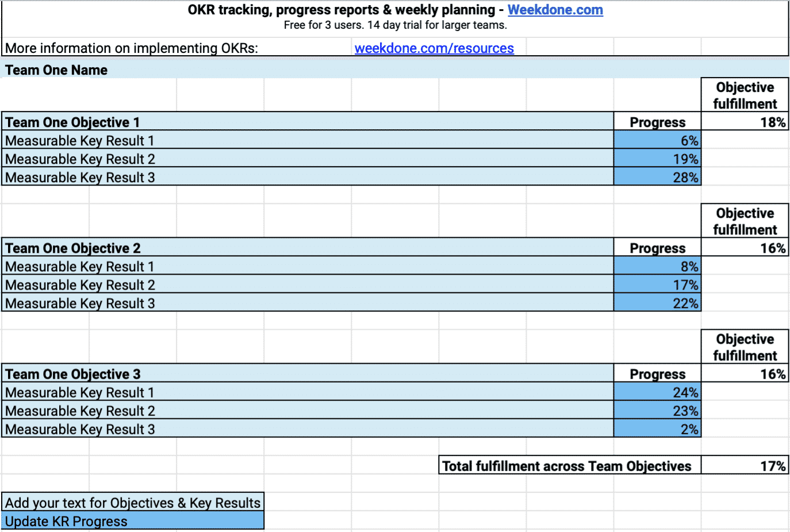
Task: Select 'Total fulfillment across Team Objectives' label
Action: click(570, 465)
